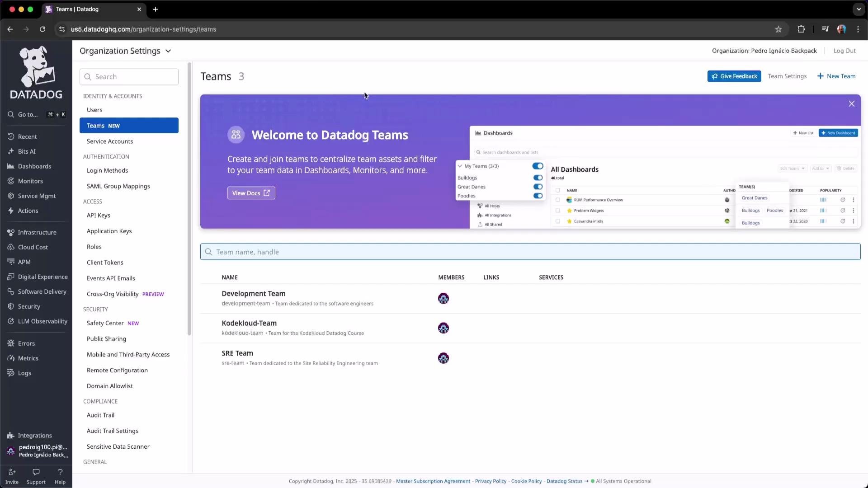
Task: Click the settings Search field
Action: click(x=129, y=77)
